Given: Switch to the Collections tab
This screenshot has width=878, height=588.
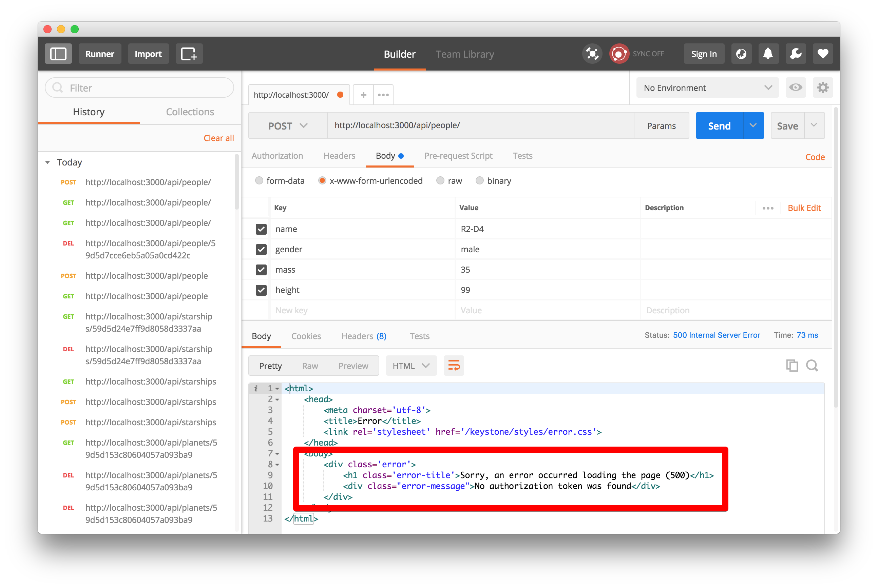Looking at the screenshot, I should coord(190,112).
